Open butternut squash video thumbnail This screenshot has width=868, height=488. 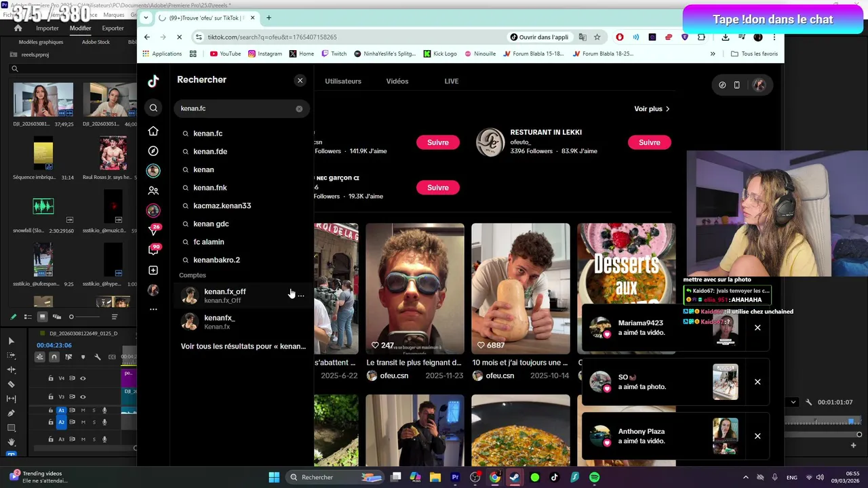click(x=521, y=289)
